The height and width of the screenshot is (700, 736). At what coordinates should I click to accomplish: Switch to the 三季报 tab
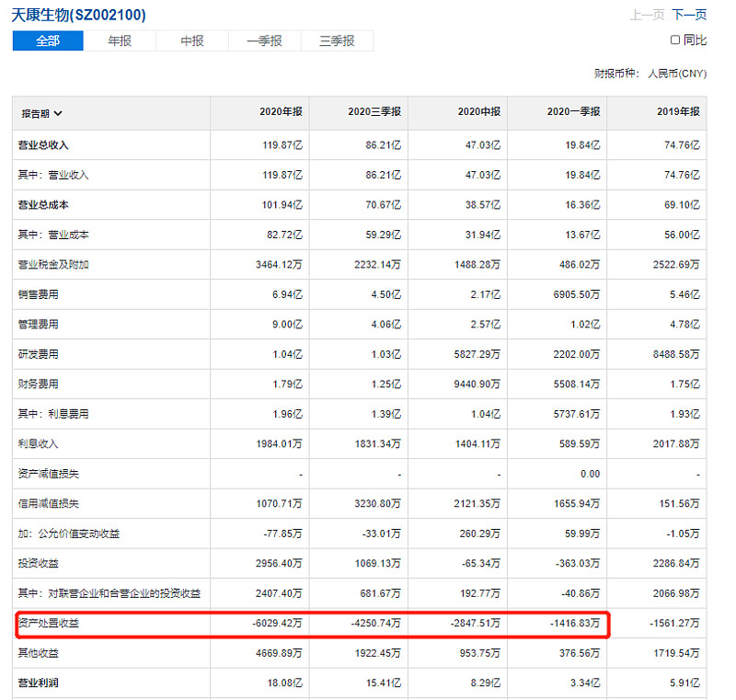337,41
